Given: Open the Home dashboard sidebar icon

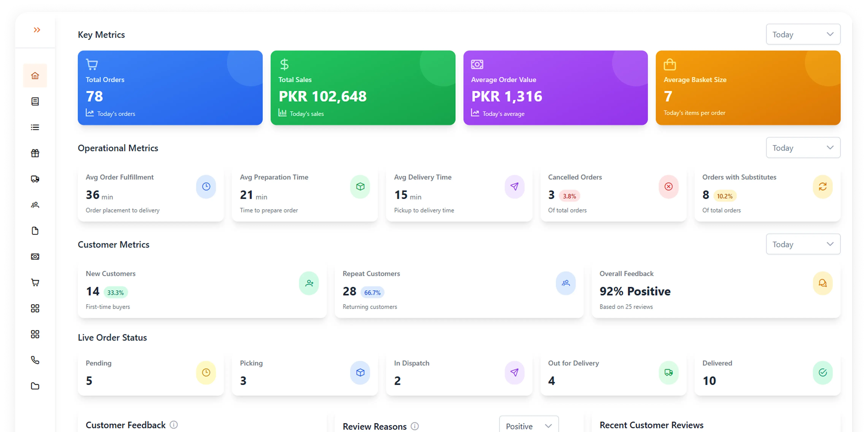Looking at the screenshot, I should [35, 75].
